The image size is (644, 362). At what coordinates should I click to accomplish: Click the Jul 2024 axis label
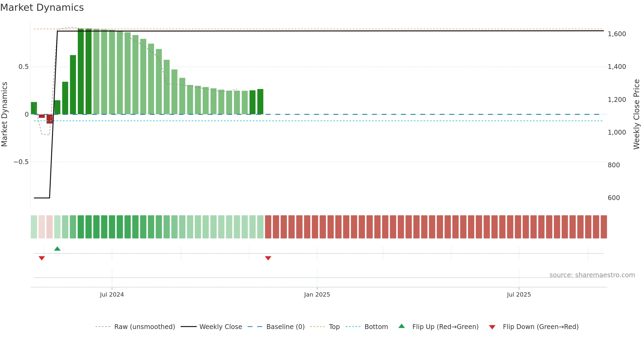[x=112, y=295]
